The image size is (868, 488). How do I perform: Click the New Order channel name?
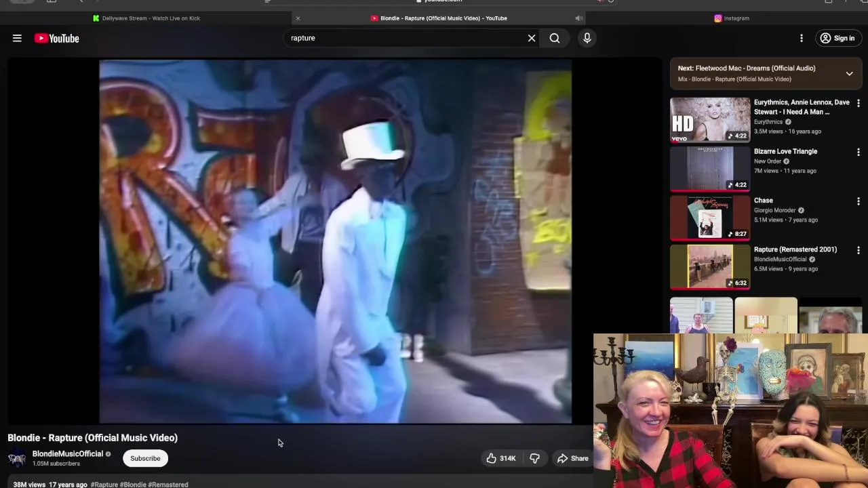click(x=768, y=161)
